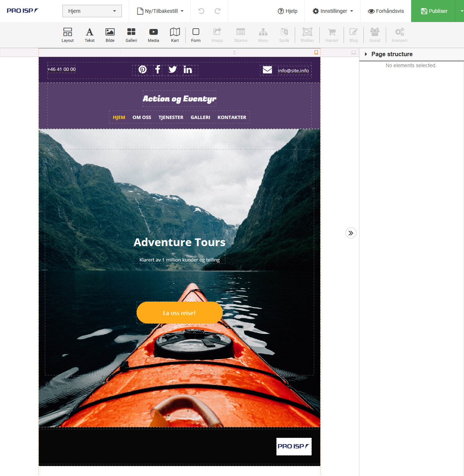Click the Facebook icon in header

click(x=157, y=69)
